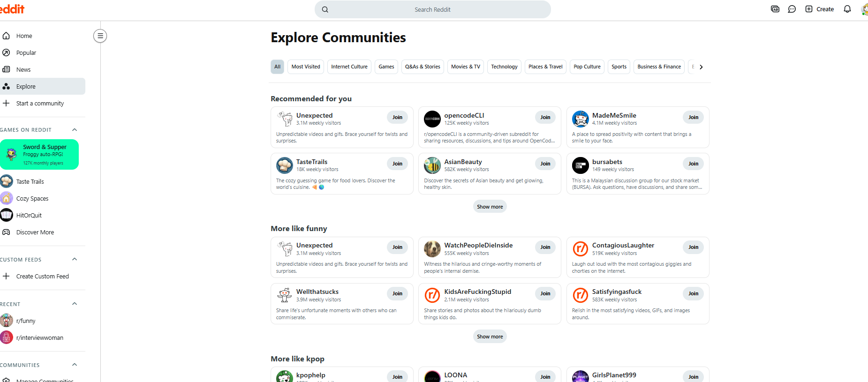Click the WatchPeopleDieInside dog avatar
This screenshot has height=382, width=868.
tap(432, 249)
